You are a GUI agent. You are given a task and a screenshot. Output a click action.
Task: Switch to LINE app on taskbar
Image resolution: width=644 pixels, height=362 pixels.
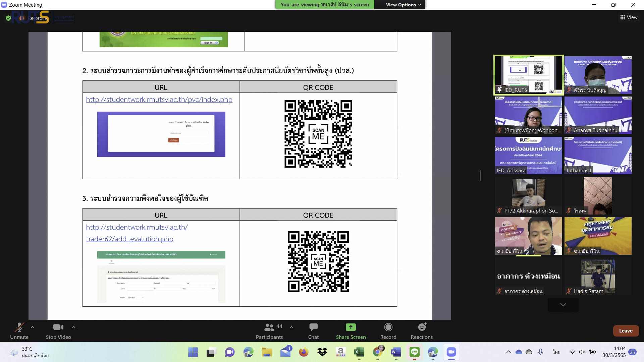tap(415, 352)
